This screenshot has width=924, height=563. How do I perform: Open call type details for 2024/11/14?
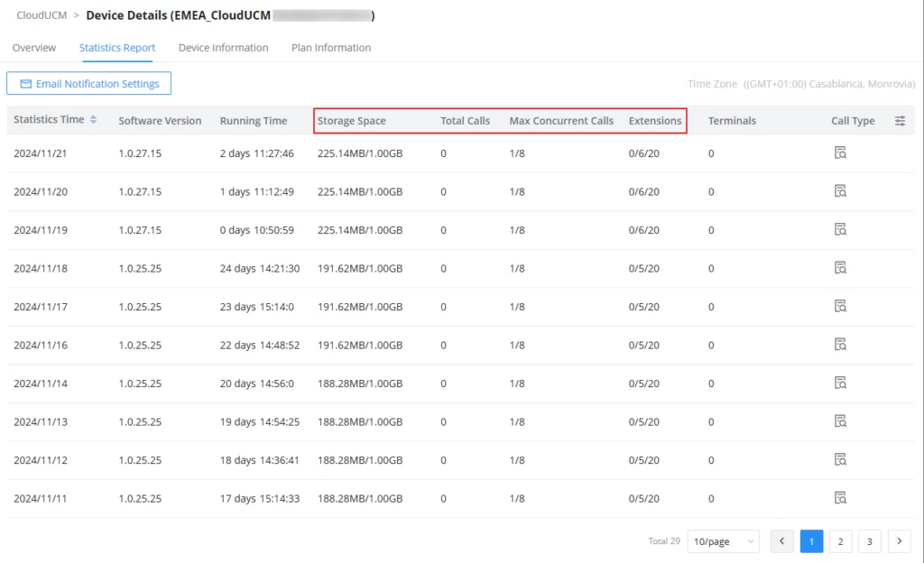tap(840, 383)
